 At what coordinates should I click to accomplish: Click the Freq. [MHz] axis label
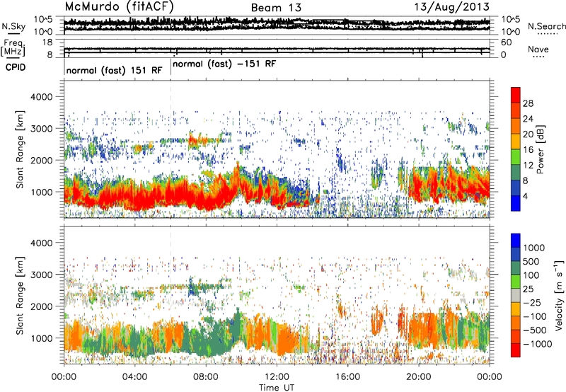point(13,47)
